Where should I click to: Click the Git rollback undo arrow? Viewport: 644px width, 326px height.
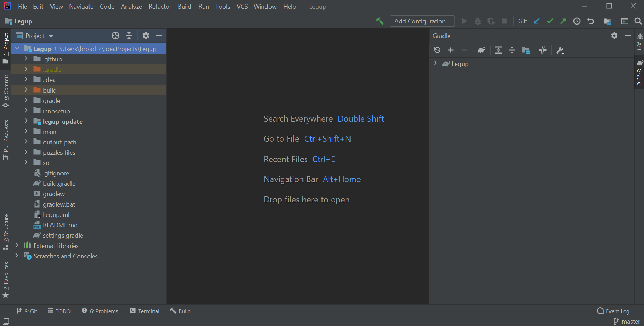(x=591, y=21)
